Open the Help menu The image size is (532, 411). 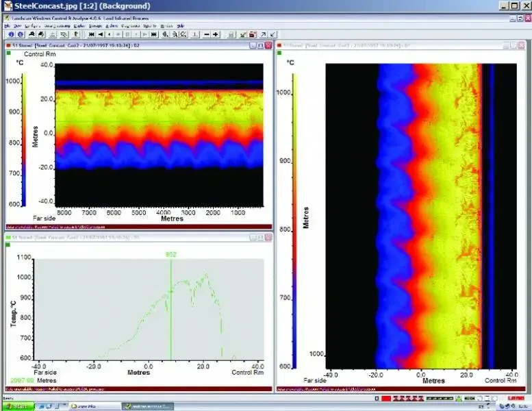[x=181, y=25]
